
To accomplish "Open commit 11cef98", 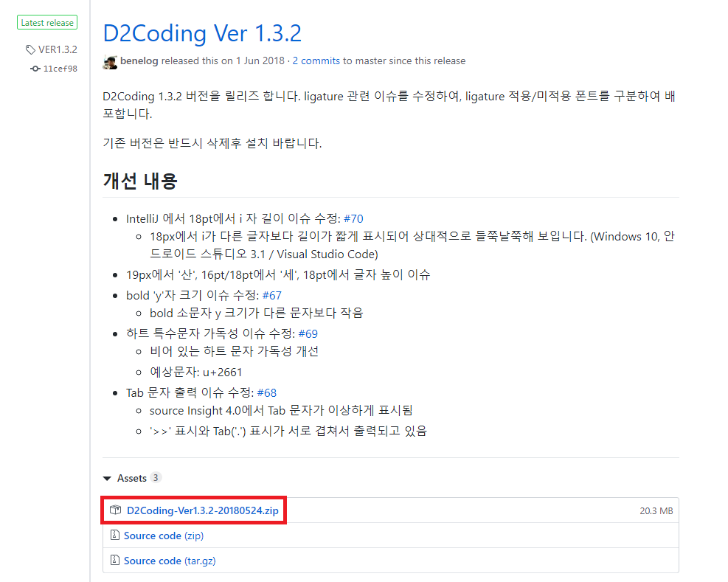I will (x=60, y=69).
